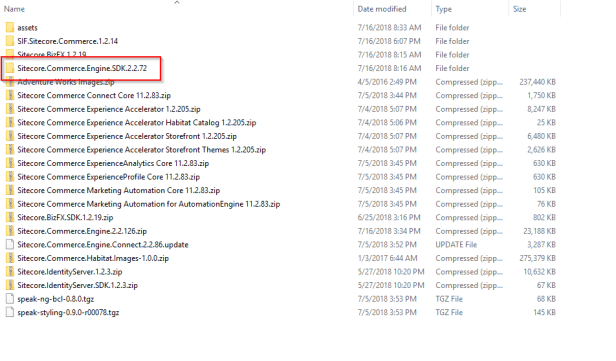Click the 23,188 KB size value

tap(539, 231)
